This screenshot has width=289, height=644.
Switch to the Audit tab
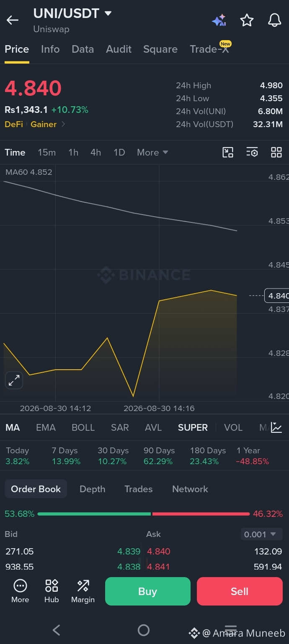[x=119, y=49]
